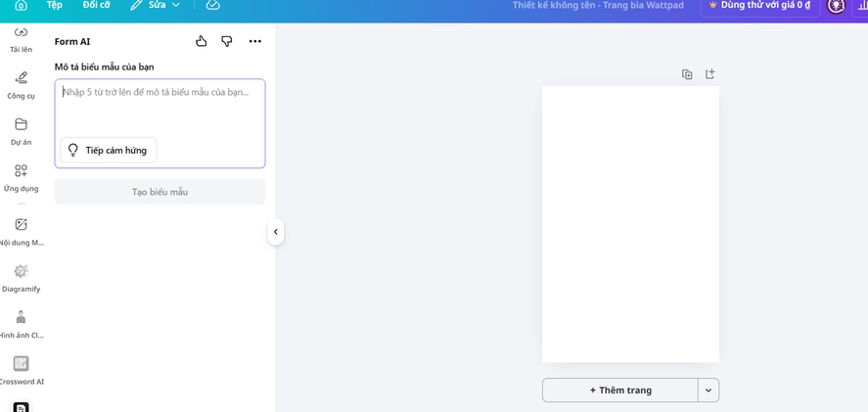
Task: Click the Form AI panel title
Action: point(72,41)
